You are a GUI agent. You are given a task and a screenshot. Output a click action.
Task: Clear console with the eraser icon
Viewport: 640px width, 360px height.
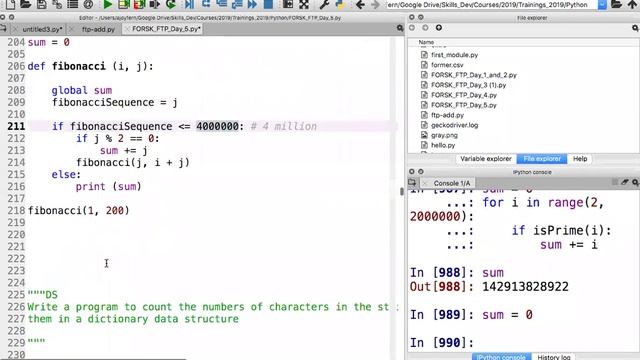click(x=625, y=182)
